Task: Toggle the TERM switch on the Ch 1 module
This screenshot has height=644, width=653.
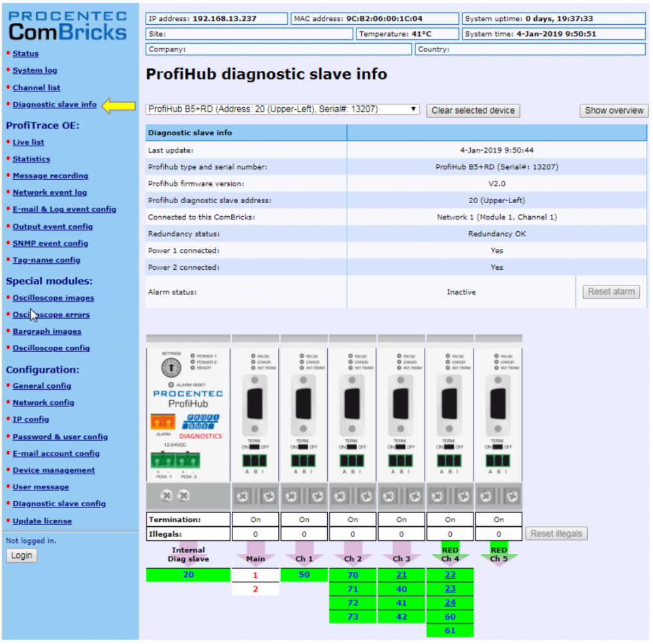Action: tap(303, 446)
